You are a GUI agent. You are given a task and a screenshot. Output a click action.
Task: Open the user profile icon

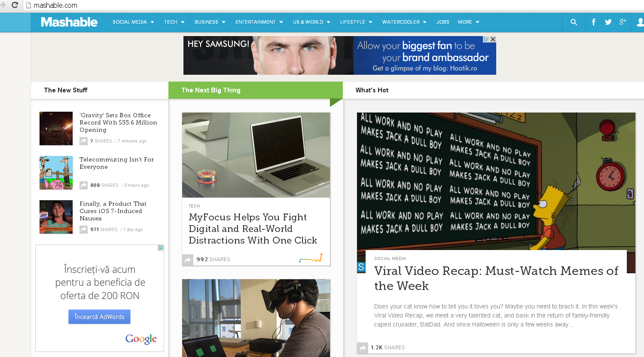tap(641, 22)
